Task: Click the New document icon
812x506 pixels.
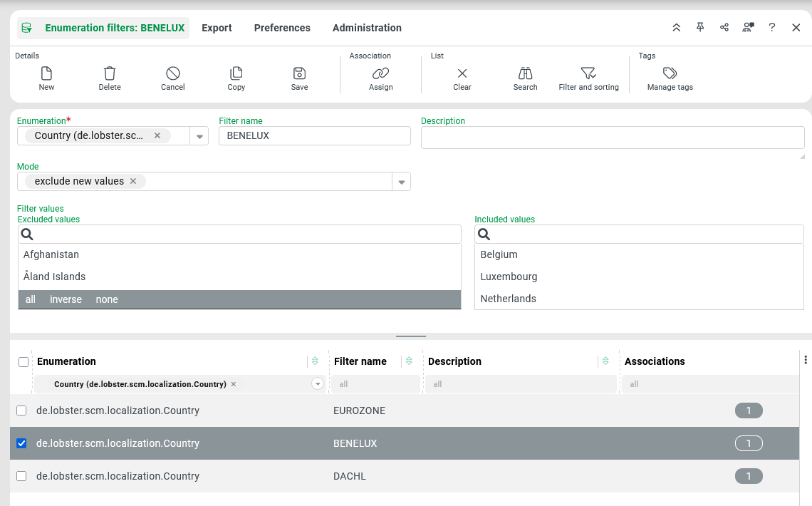Action: [46, 73]
